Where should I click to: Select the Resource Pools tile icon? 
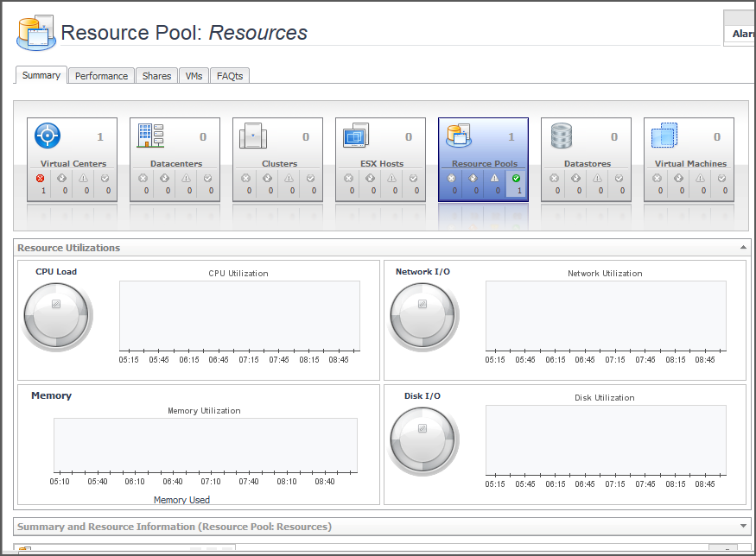[459, 136]
